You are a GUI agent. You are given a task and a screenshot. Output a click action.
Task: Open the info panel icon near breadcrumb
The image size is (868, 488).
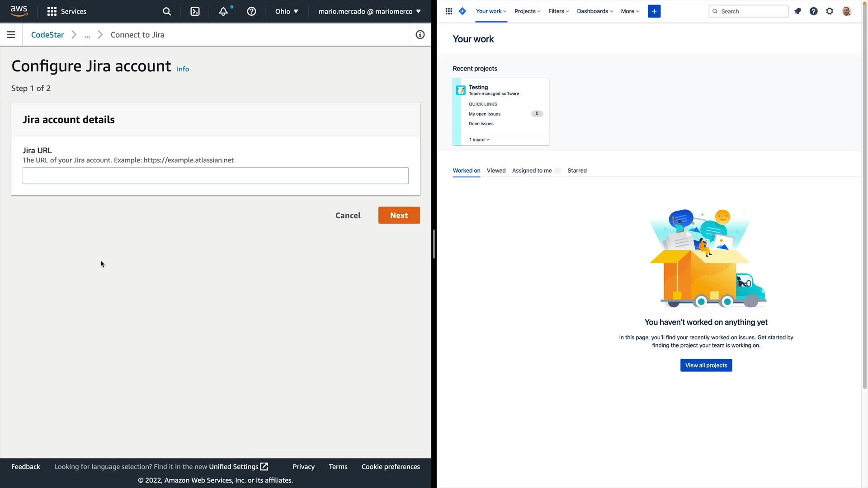tap(420, 35)
